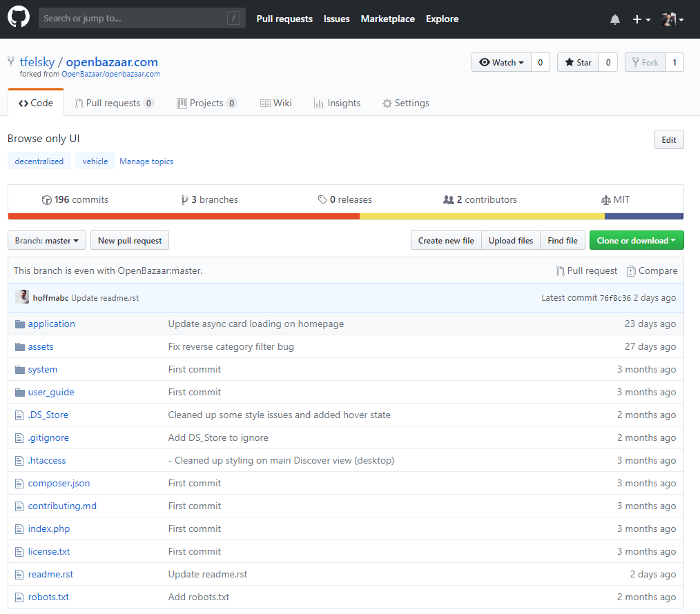Click the readme.rst file icon
The height and width of the screenshot is (614, 700).
[x=19, y=574]
